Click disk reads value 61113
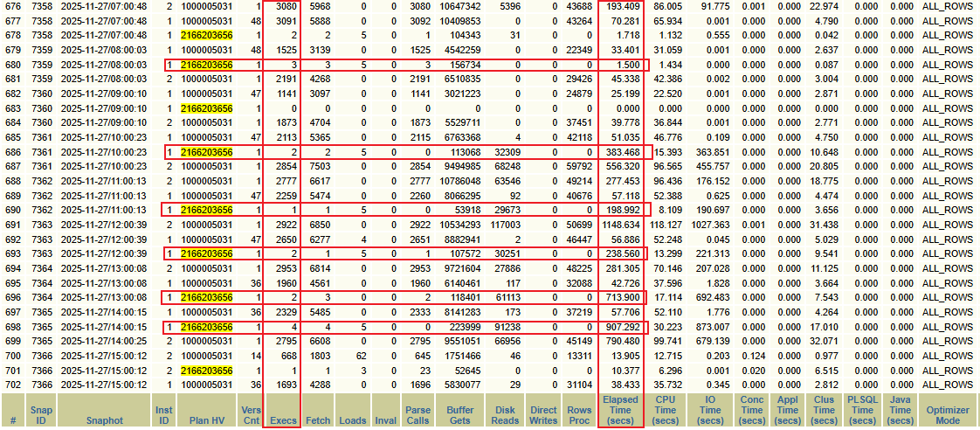This screenshot has width=980, height=430. [x=508, y=297]
